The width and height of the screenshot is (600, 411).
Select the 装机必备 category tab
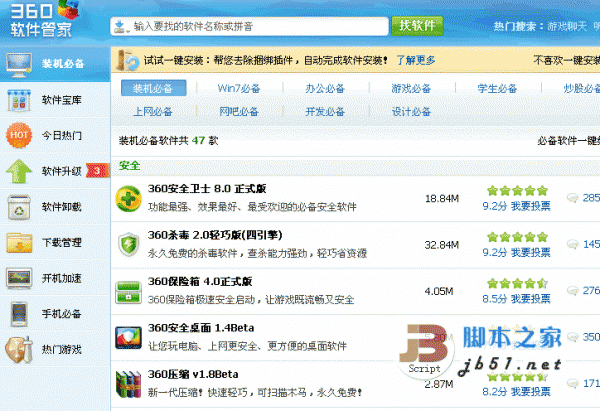point(153,88)
